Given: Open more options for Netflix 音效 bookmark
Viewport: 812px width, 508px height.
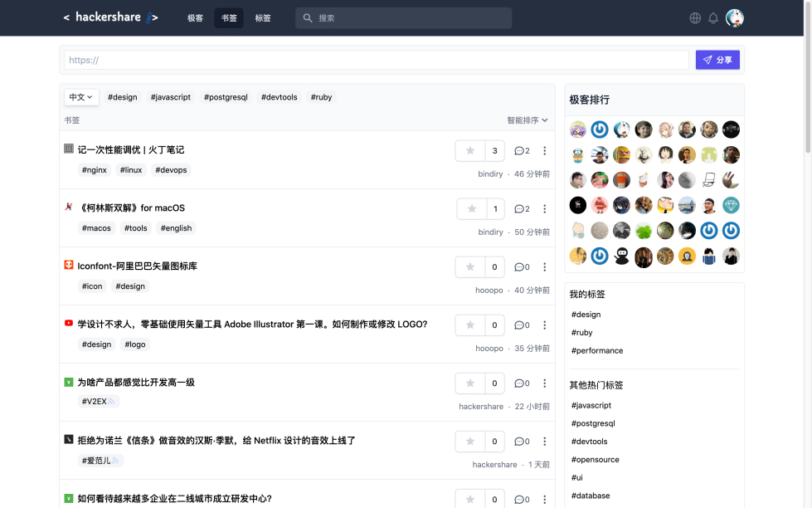Looking at the screenshot, I should (544, 441).
